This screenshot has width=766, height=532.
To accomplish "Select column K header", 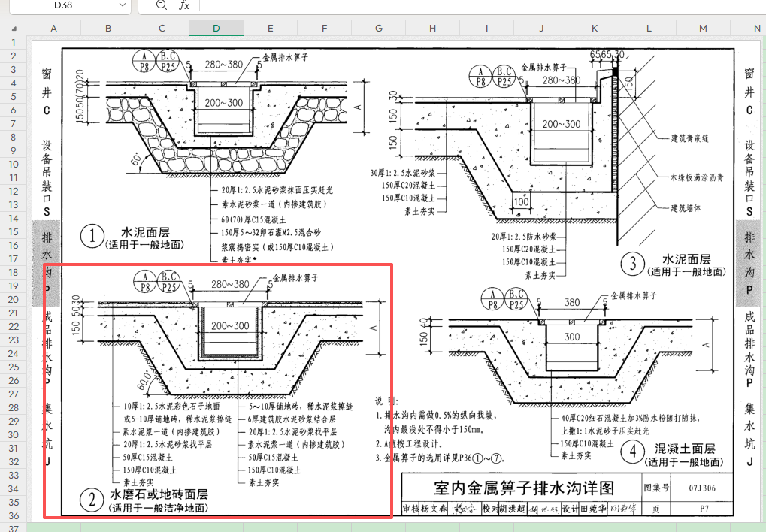I will point(595,29).
